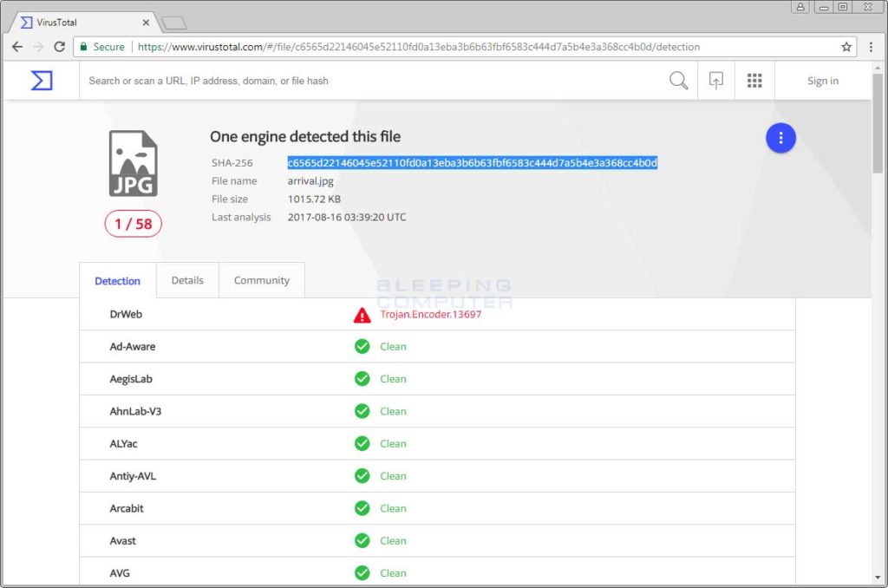Viewport: 888px width, 588px height.
Task: Click the green check icon for AegisLab
Action: [x=362, y=378]
